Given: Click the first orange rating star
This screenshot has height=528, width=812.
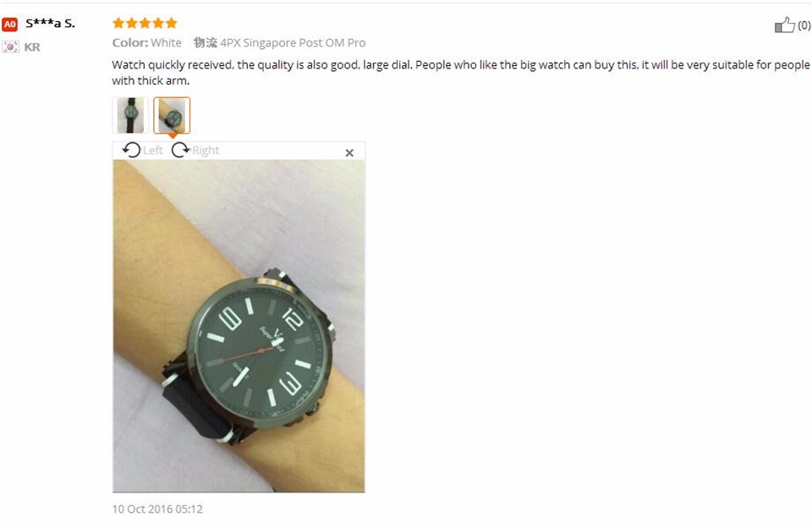Looking at the screenshot, I should point(118,23).
